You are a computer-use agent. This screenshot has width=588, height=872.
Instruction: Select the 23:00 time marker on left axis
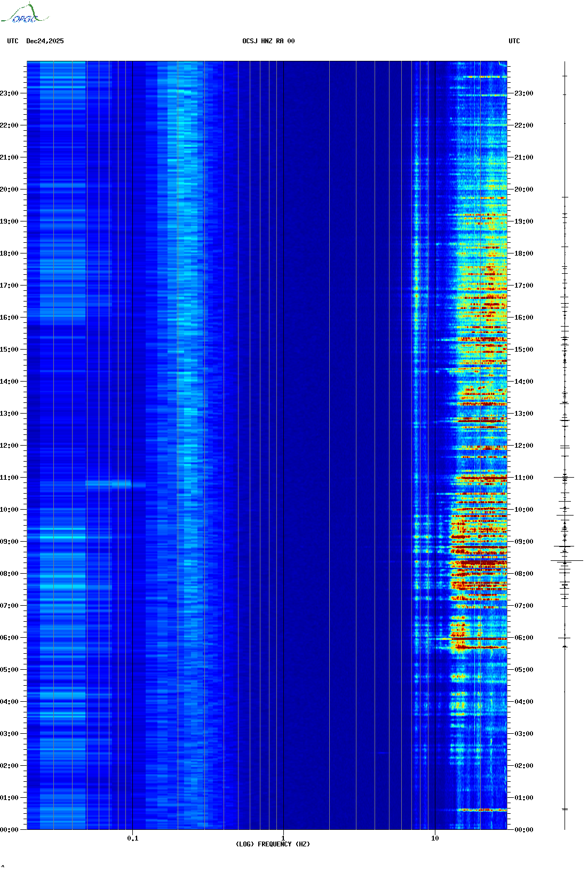pyautogui.click(x=10, y=93)
